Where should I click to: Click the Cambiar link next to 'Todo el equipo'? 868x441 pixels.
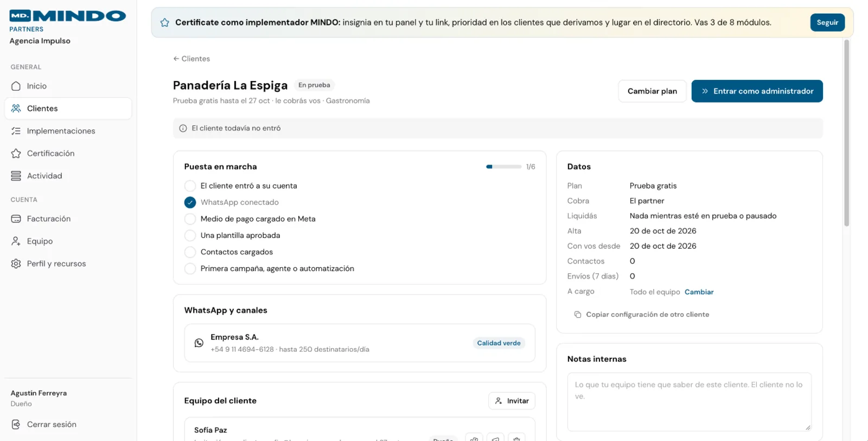[x=699, y=292]
